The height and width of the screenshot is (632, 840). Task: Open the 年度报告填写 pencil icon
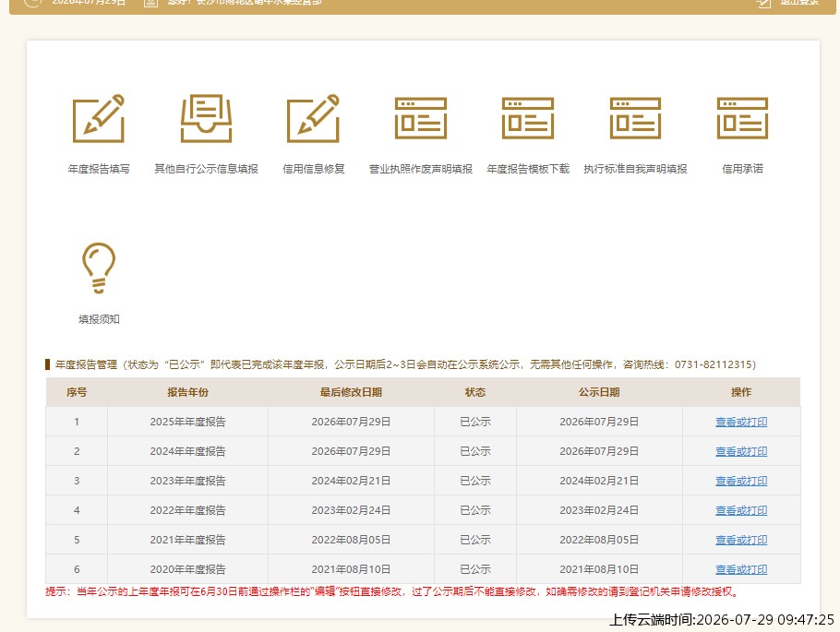99,118
